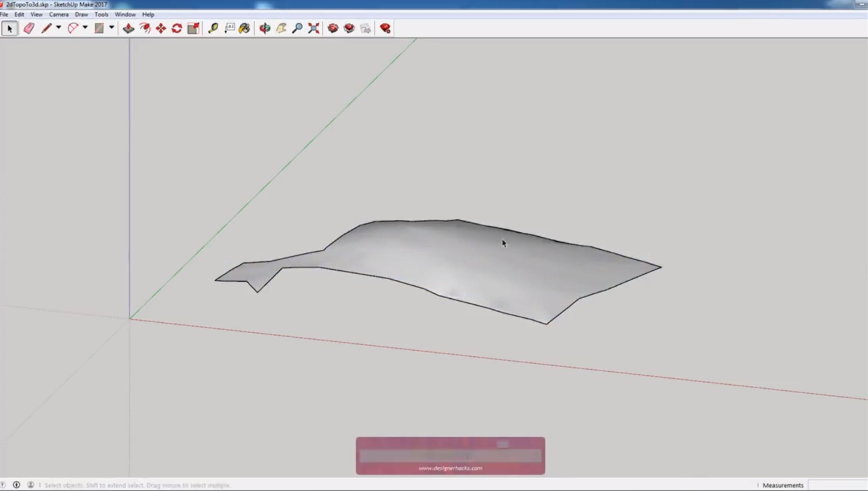Click the Zoom Extents tool

point(313,28)
